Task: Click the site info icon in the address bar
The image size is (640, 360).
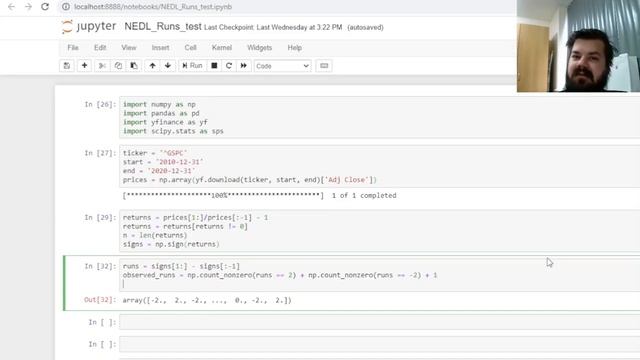Action: pos(66,7)
